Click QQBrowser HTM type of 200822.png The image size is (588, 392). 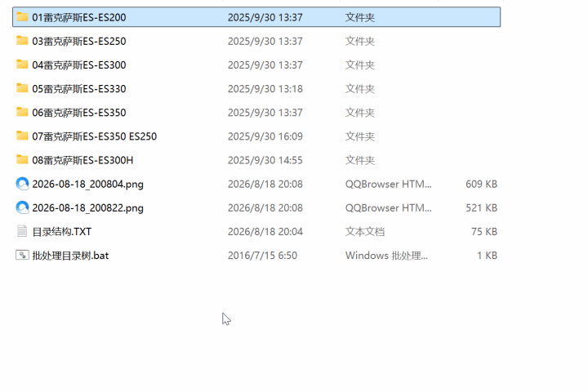tap(389, 207)
